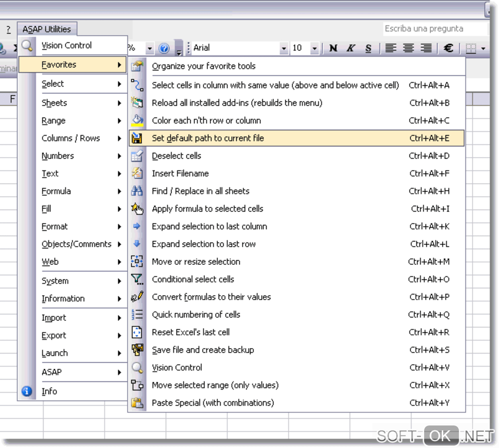The image size is (499, 448).
Task: Click the Euro currency format toolbar icon
Action: pos(449,48)
